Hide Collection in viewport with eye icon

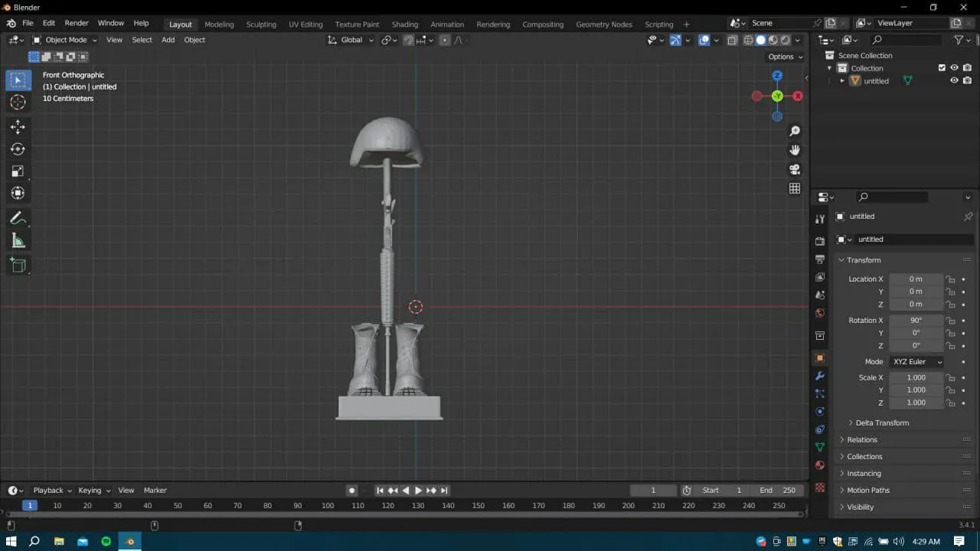954,68
